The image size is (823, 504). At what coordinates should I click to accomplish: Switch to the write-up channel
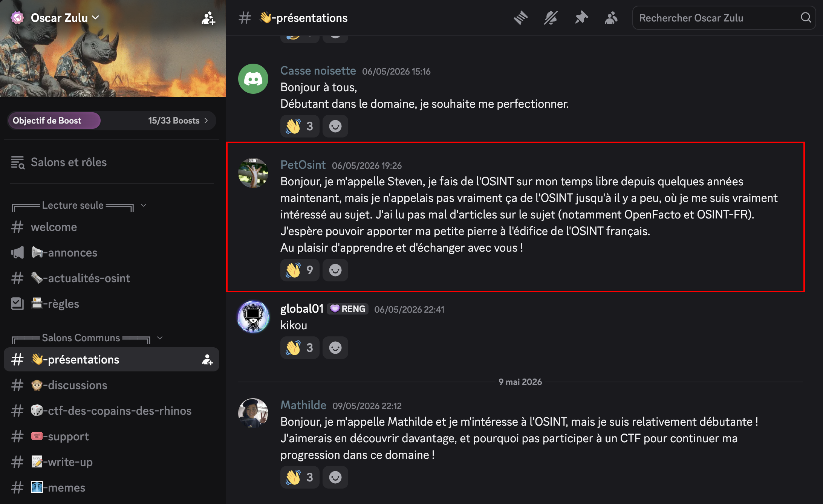(x=112, y=462)
